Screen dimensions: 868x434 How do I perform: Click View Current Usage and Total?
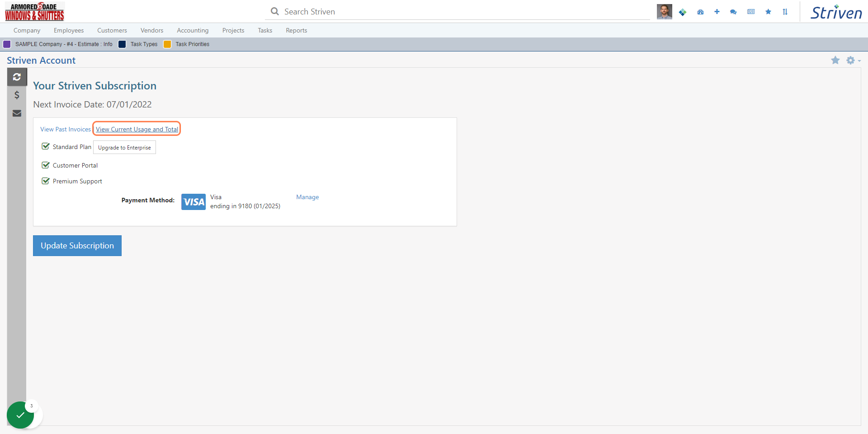(137, 129)
